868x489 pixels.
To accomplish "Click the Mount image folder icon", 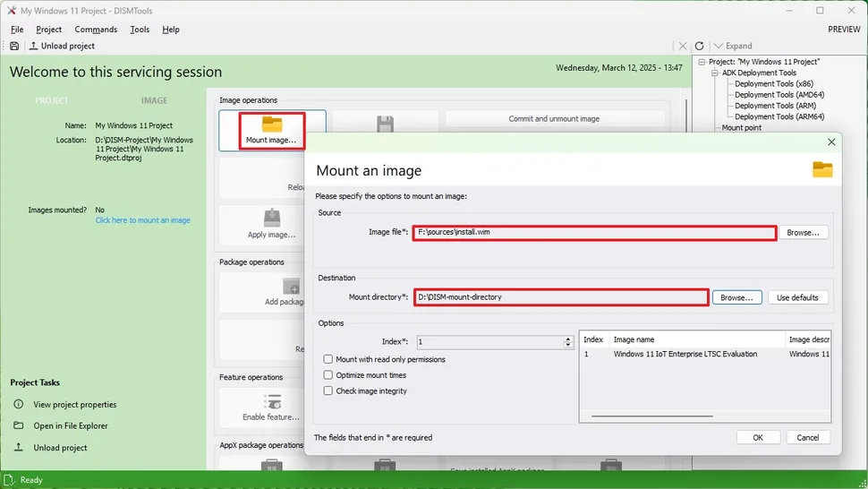I will click(271, 124).
